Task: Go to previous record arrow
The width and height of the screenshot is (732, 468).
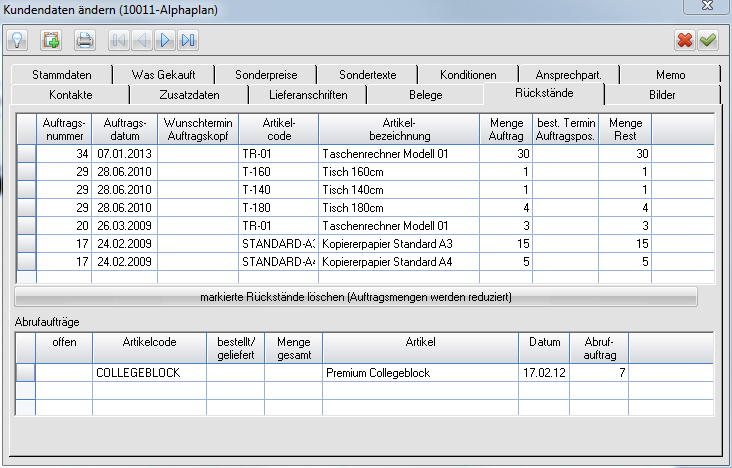Action: coord(142,40)
